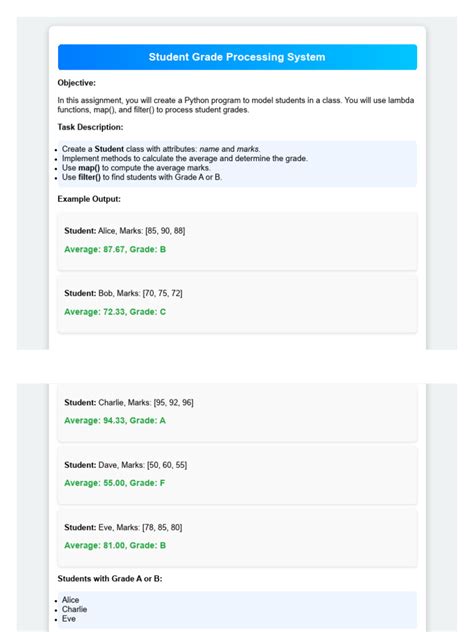Image resolution: width=474 pixels, height=632 pixels.
Task: Select the Objective heading
Action: pyautogui.click(x=77, y=83)
